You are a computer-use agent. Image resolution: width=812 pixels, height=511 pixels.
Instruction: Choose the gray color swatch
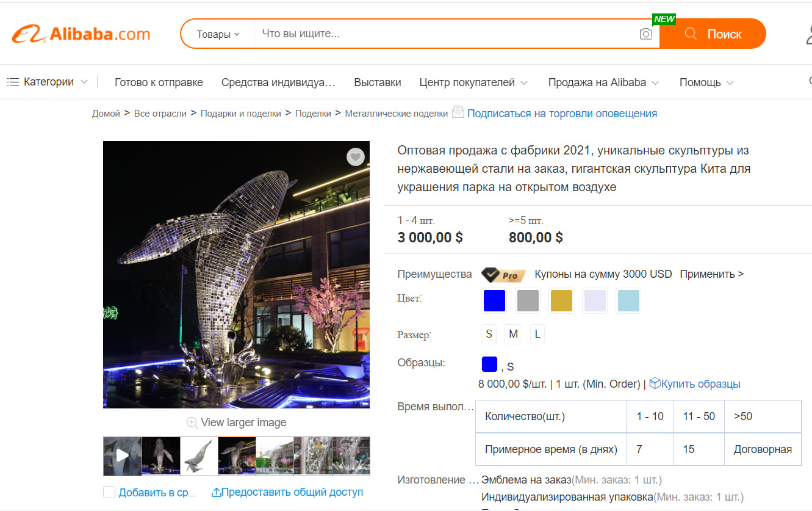coord(528,301)
